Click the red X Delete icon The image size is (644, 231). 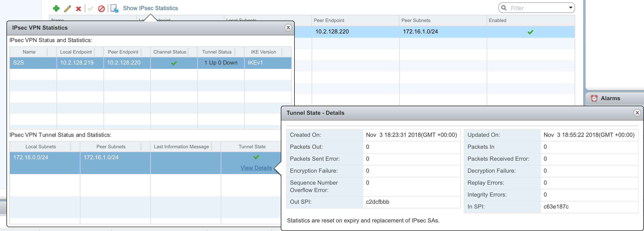pyautogui.click(x=79, y=9)
